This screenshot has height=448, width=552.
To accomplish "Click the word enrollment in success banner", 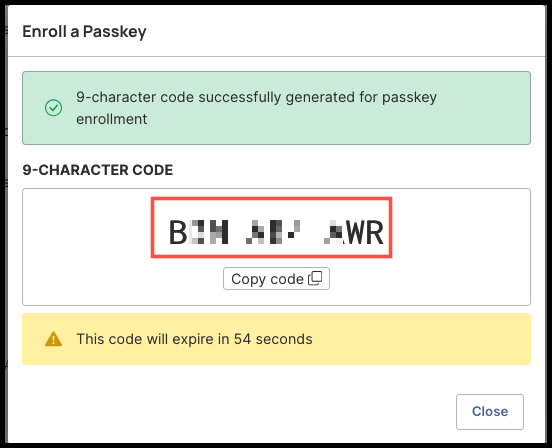I will point(112,119).
